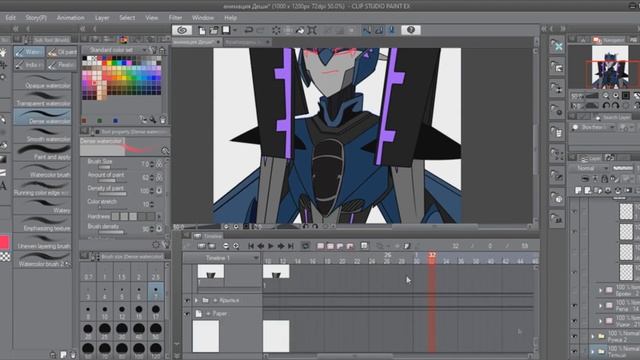Click the question mark help icon in toolbar
Image resolution: width=640 pixels, height=360 pixels.
point(411,30)
